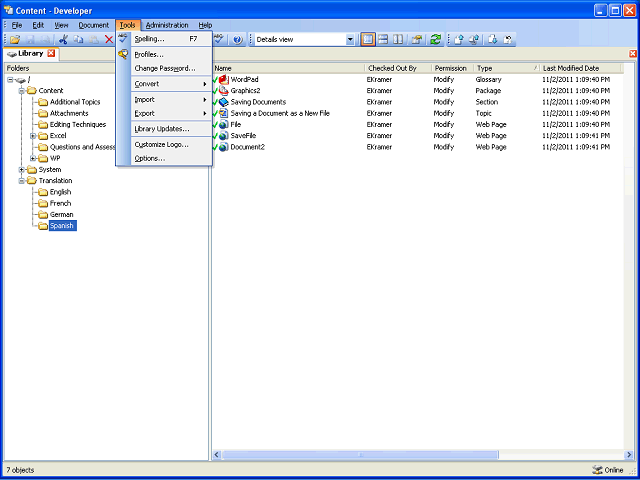Click the Online status icon
Screen dimensions: 640x480
click(x=597, y=470)
